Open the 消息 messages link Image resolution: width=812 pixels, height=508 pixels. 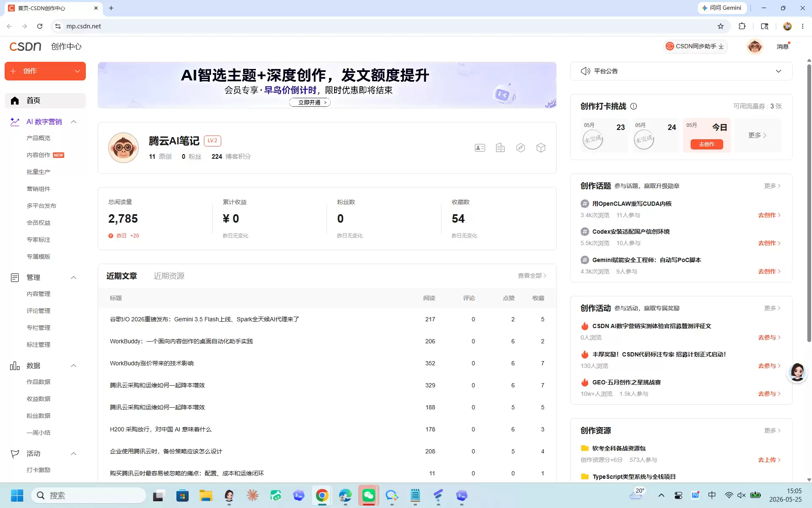[x=783, y=47]
